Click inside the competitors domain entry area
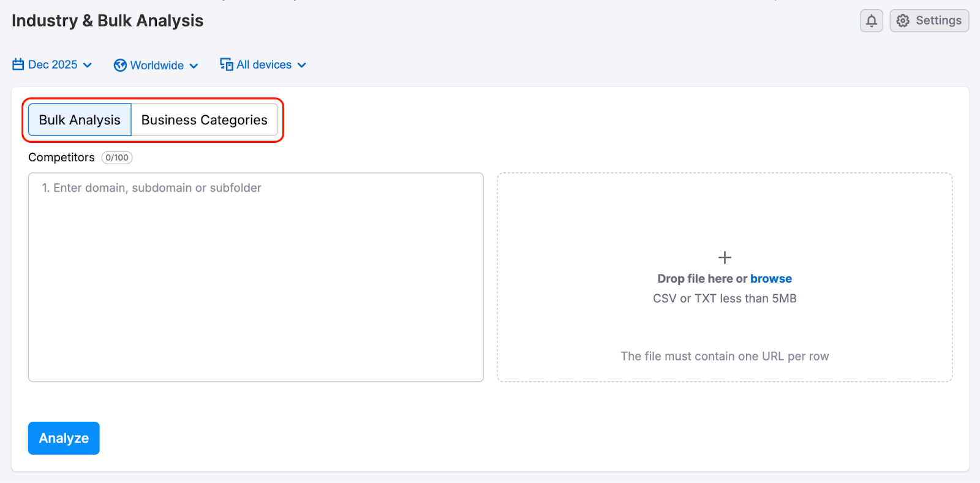This screenshot has width=980, height=483. click(255, 276)
